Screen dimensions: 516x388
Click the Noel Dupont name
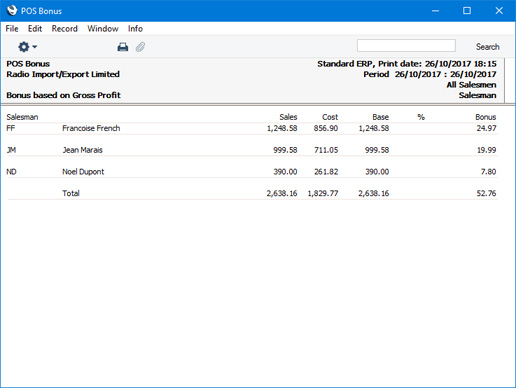click(83, 172)
